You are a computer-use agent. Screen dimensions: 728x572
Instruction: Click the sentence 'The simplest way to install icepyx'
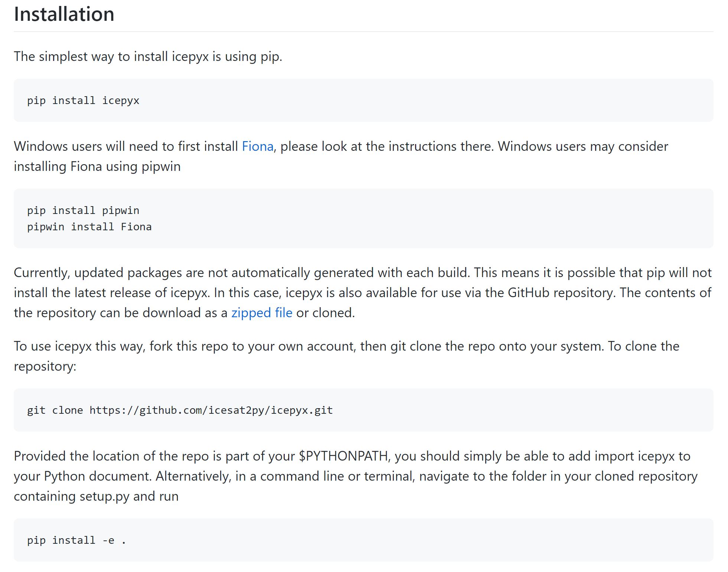[148, 56]
